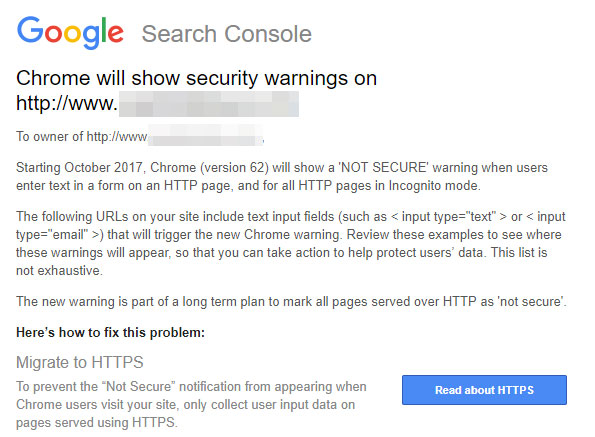Viewport: 595px width, 437px height.
Task: Select the 'Migrate to HTTPS' heading
Action: [80, 362]
